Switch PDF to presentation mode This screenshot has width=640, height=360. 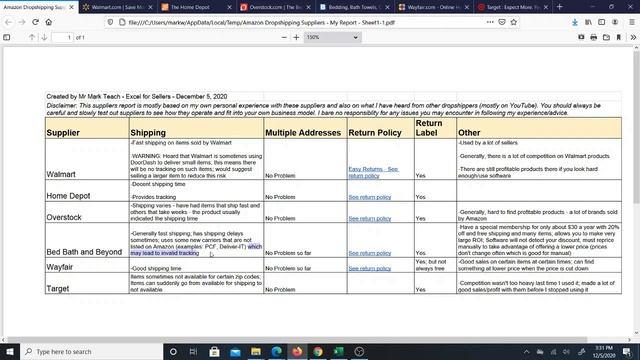tap(581, 37)
